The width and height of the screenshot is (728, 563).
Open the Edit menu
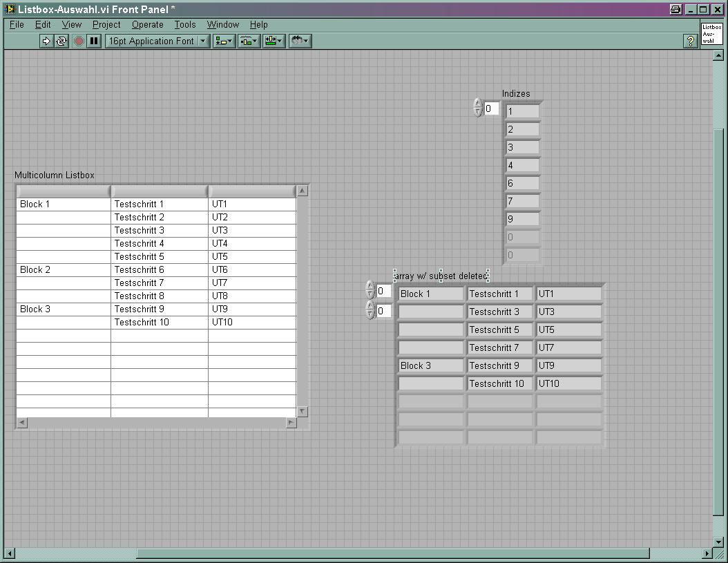(43, 25)
